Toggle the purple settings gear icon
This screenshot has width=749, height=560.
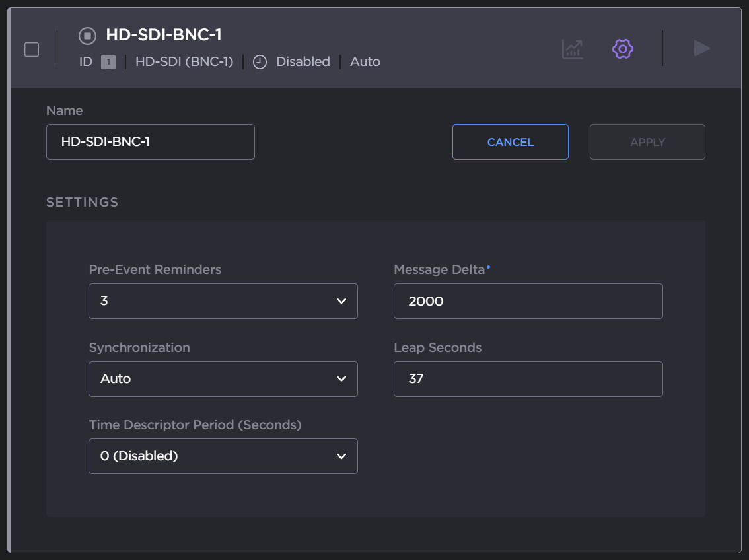[x=622, y=49]
